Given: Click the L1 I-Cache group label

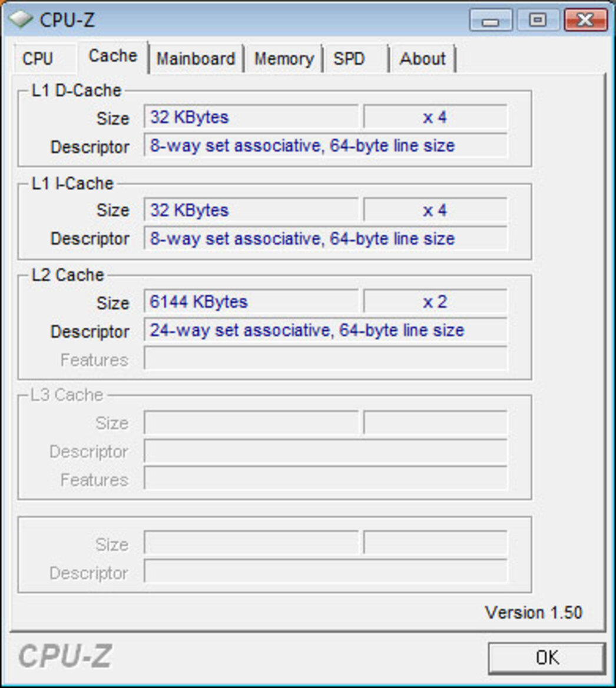Looking at the screenshot, I should click(72, 184).
